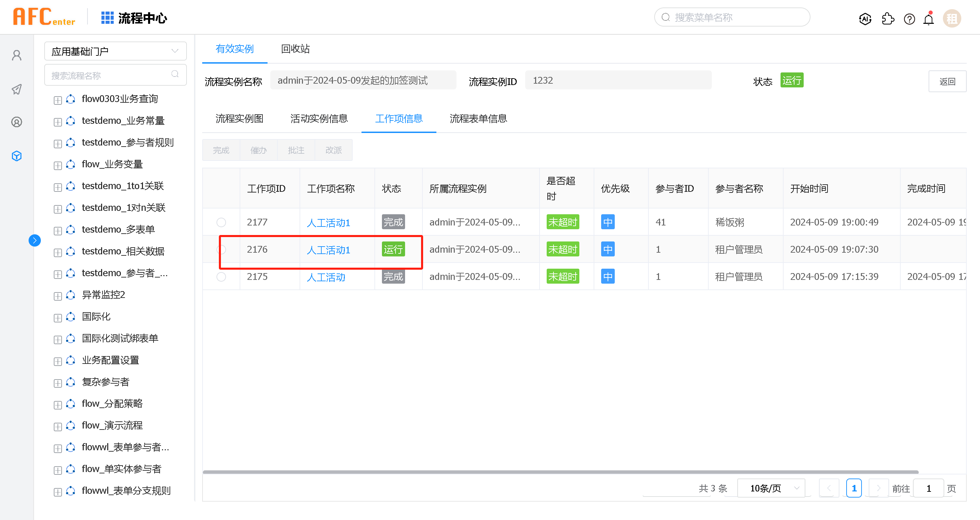Open the 10条/页 page size dropdown

coord(771,488)
